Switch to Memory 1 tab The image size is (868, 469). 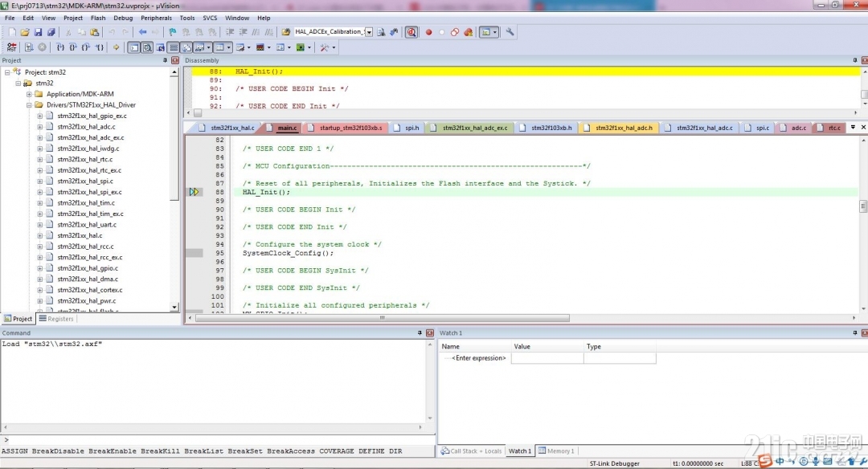click(556, 451)
